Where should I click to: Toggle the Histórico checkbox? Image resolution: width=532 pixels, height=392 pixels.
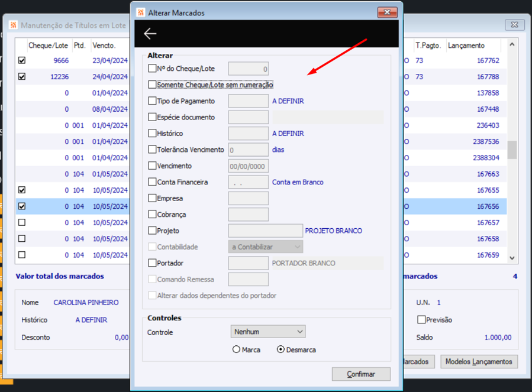click(152, 133)
